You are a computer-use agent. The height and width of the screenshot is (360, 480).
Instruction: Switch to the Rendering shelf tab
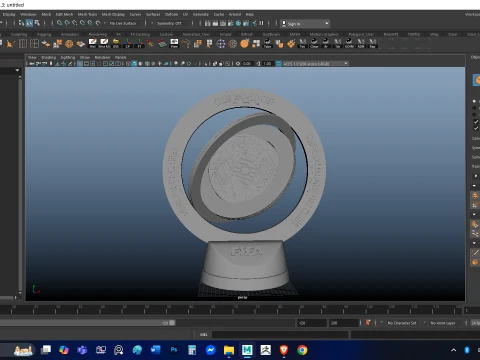point(98,34)
